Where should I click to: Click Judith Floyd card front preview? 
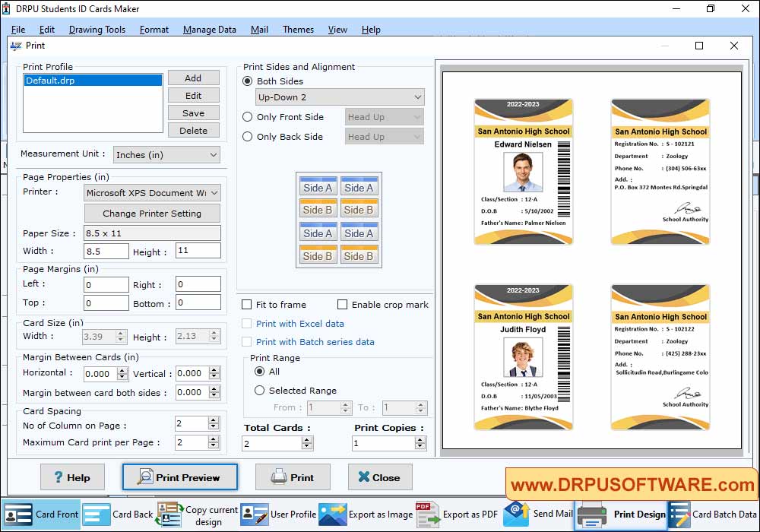tap(523, 357)
